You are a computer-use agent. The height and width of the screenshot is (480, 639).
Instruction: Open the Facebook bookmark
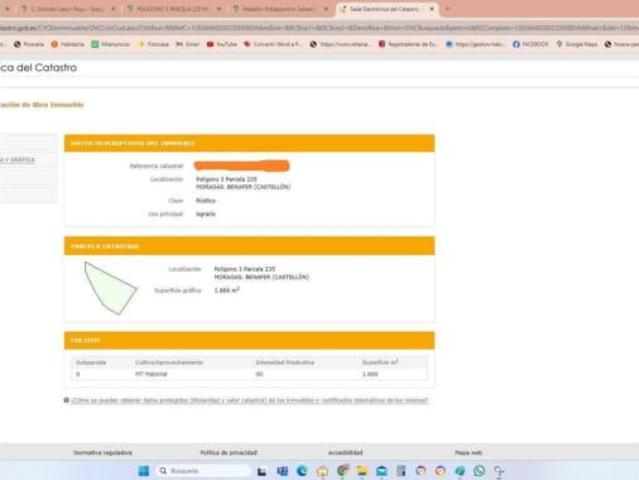(x=530, y=44)
